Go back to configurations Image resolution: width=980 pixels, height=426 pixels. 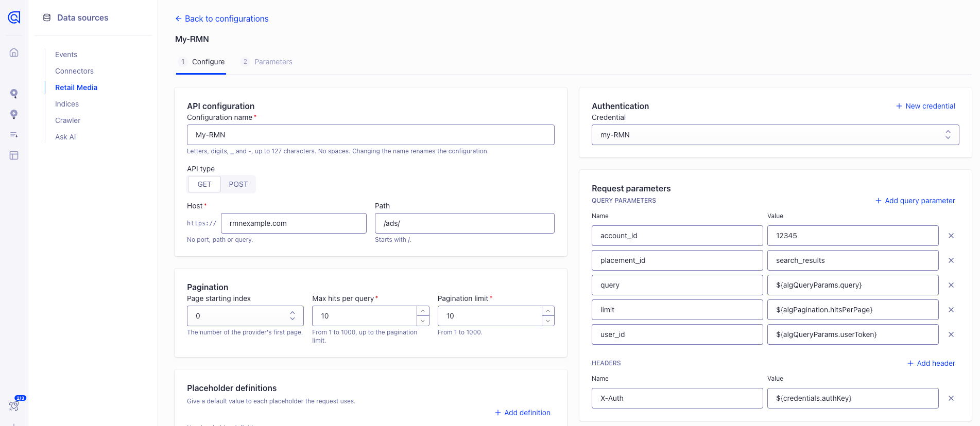pos(222,19)
